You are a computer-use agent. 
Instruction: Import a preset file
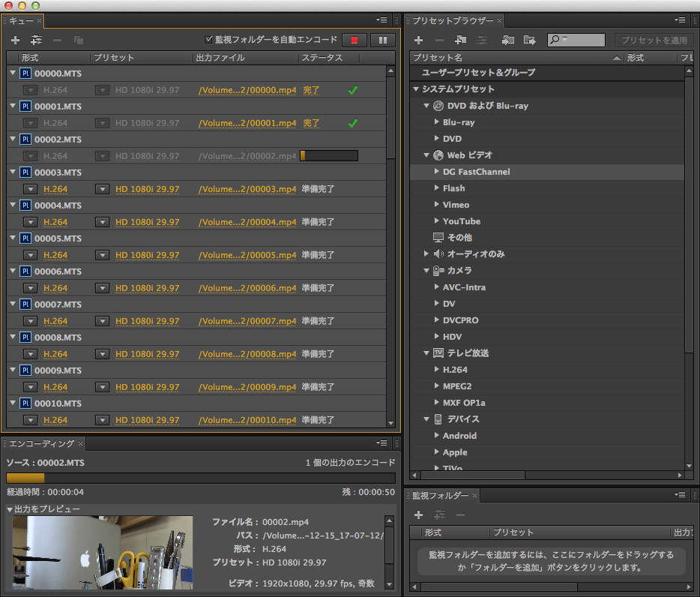click(x=509, y=40)
